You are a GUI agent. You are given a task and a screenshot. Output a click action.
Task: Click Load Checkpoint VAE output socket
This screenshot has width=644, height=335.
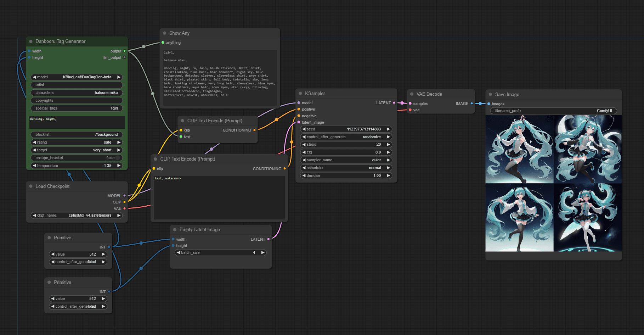124,208
